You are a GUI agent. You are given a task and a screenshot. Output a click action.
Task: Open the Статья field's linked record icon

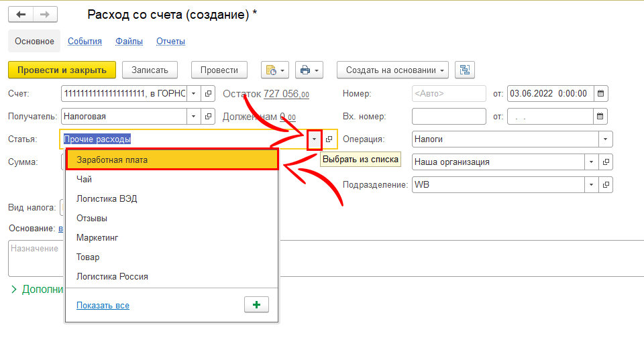(x=329, y=139)
